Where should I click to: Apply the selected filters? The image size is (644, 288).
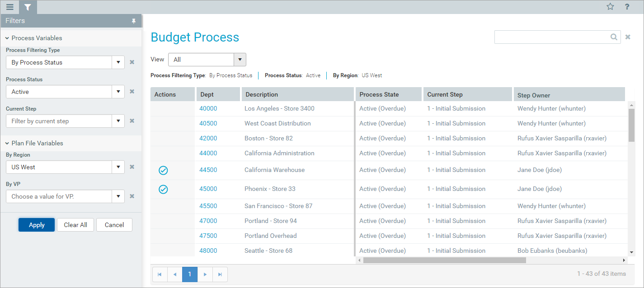pos(37,225)
